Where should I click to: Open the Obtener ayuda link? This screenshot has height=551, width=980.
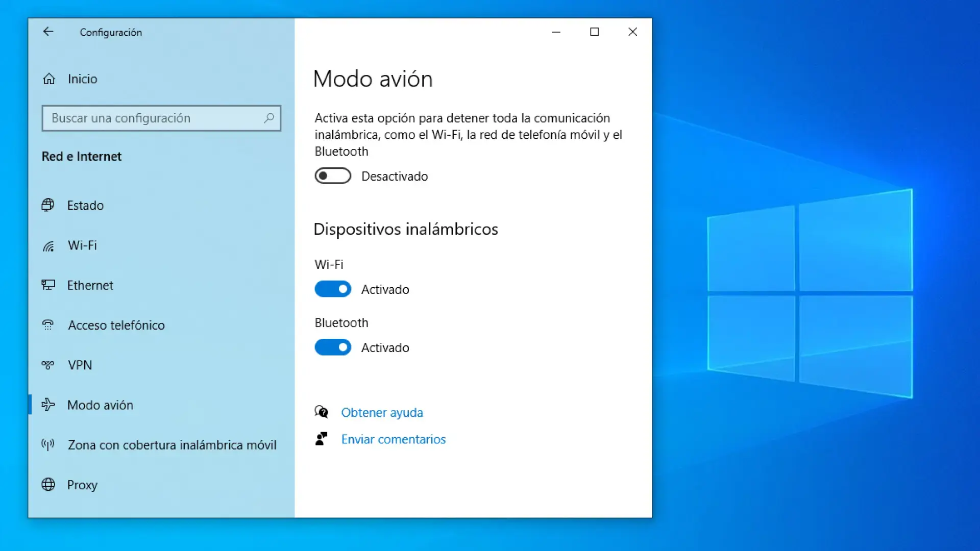coord(382,412)
